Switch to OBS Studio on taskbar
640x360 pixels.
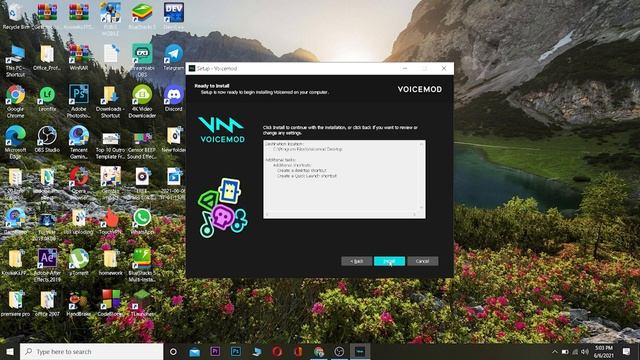tap(339, 351)
